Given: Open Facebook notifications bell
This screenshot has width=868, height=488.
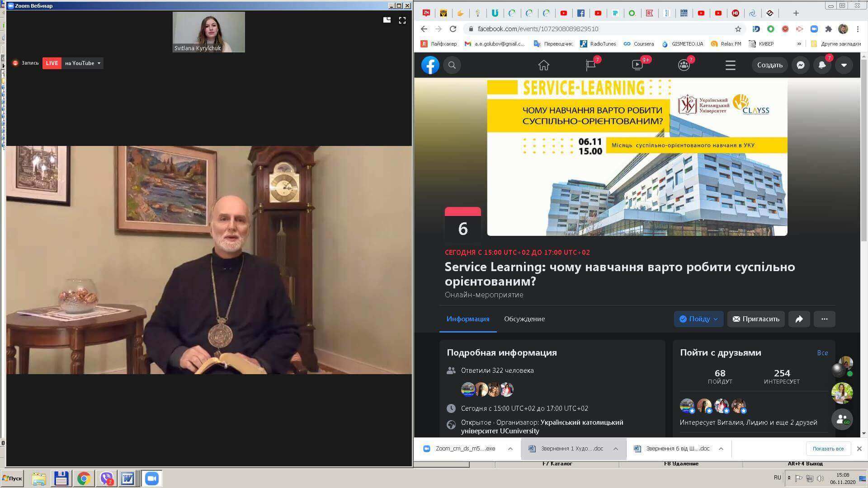Looking at the screenshot, I should click(822, 65).
